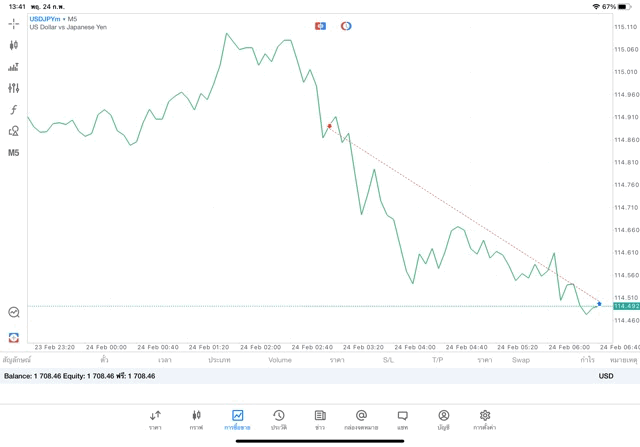This screenshot has width=640, height=447.
Task: Tap the round chart icon above the bottom-left logo
Action: pos(14,313)
